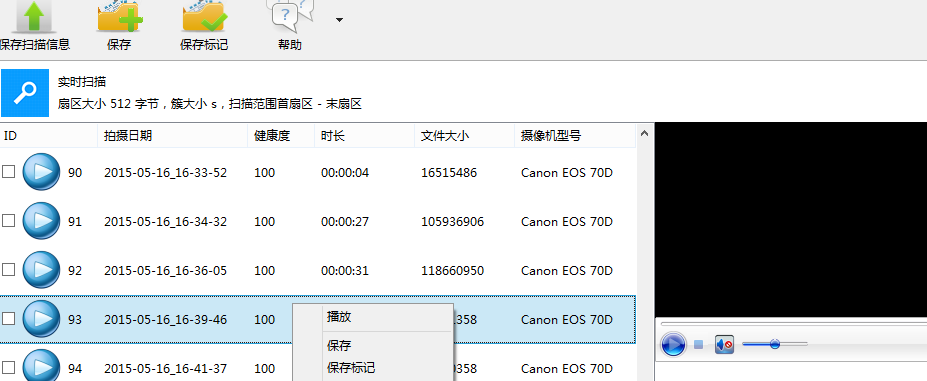Click Canon EOS 70D in row 90
The image size is (927, 381).
[567, 173]
